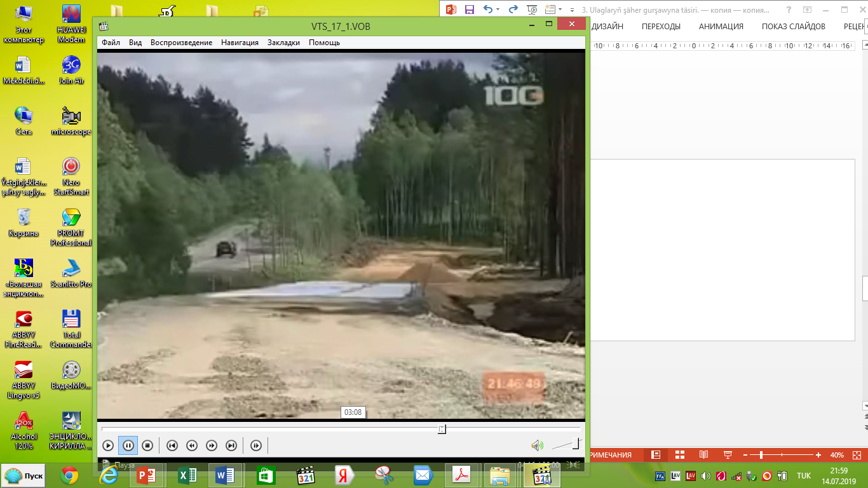Screen dimensions: 868x488
Task: Open Internet Explorer from the taskbar
Action: tap(108, 475)
